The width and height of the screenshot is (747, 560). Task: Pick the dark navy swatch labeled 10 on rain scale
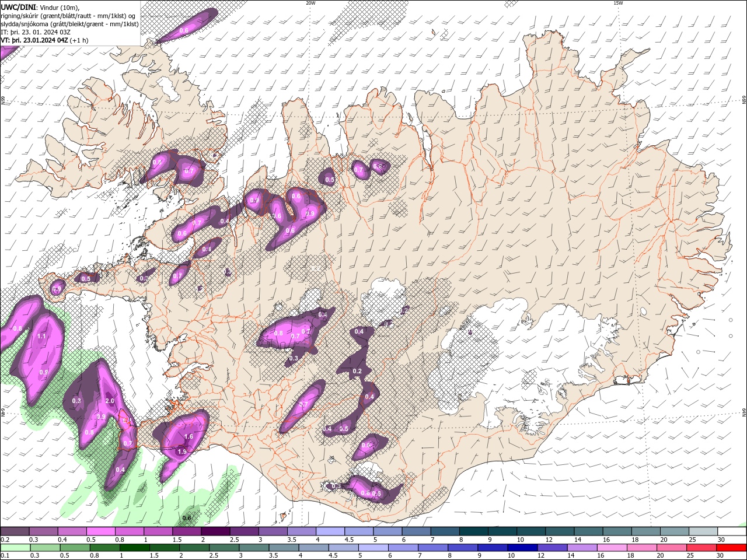522,547
